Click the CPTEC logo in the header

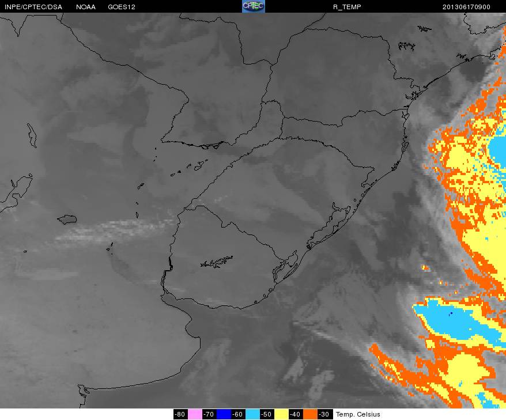254,6
